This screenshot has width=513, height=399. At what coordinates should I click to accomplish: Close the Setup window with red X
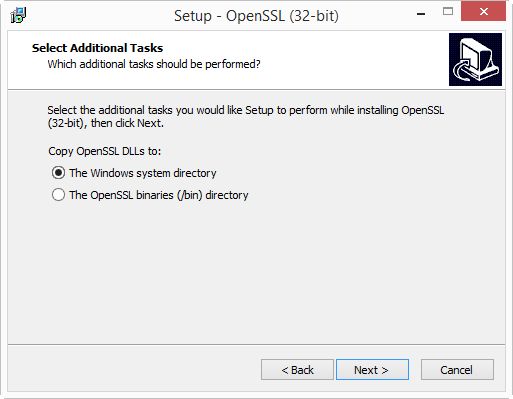pyautogui.click(x=483, y=11)
